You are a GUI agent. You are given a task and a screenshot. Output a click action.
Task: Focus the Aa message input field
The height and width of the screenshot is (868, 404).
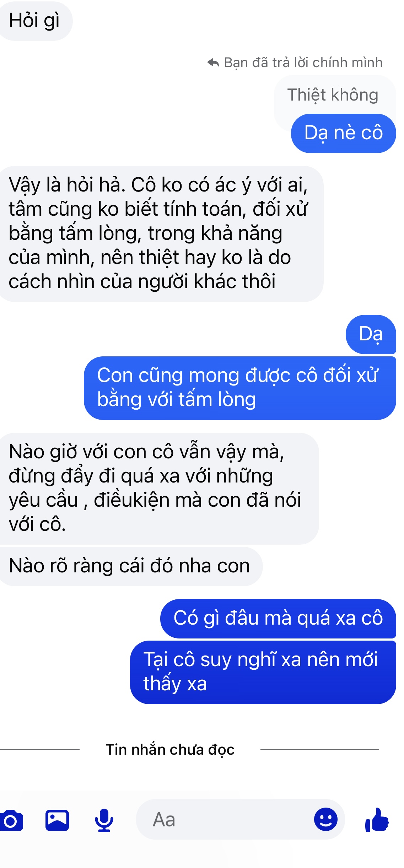click(x=240, y=819)
